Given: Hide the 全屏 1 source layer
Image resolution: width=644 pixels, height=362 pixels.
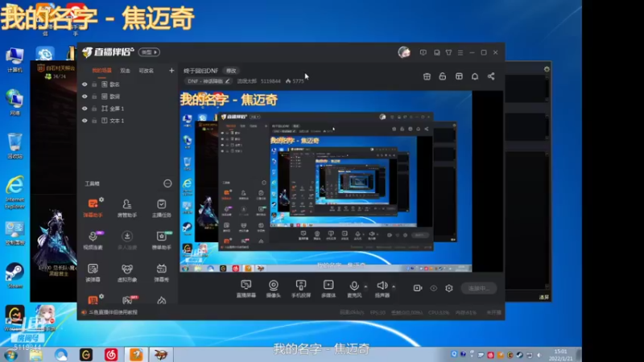Looking at the screenshot, I should tap(85, 109).
